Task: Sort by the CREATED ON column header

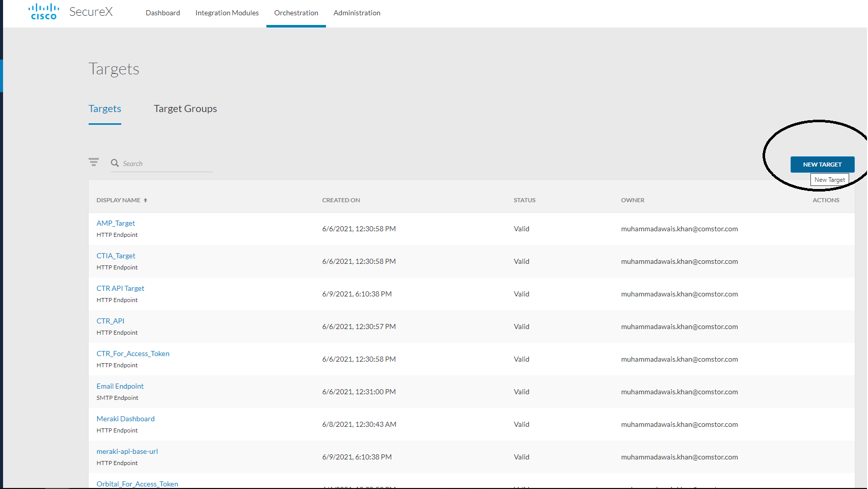Action: (x=341, y=200)
